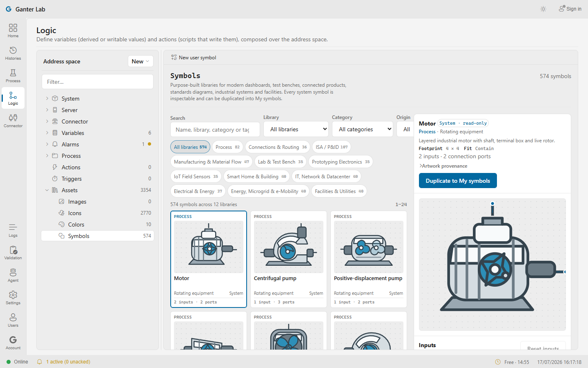
Task: Click the New user symbol icon
Action: click(x=174, y=58)
